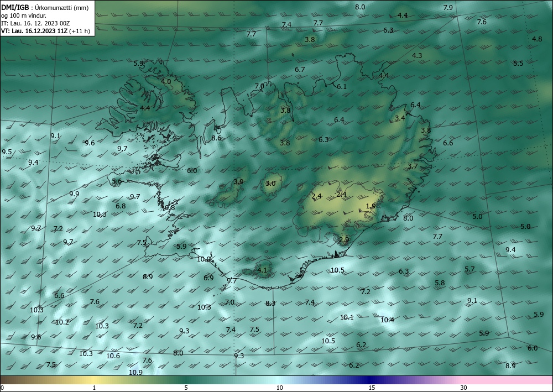Image resolution: width=553 pixels, height=392 pixels.
Task: Click the map value '9.9'
Action: (74, 194)
